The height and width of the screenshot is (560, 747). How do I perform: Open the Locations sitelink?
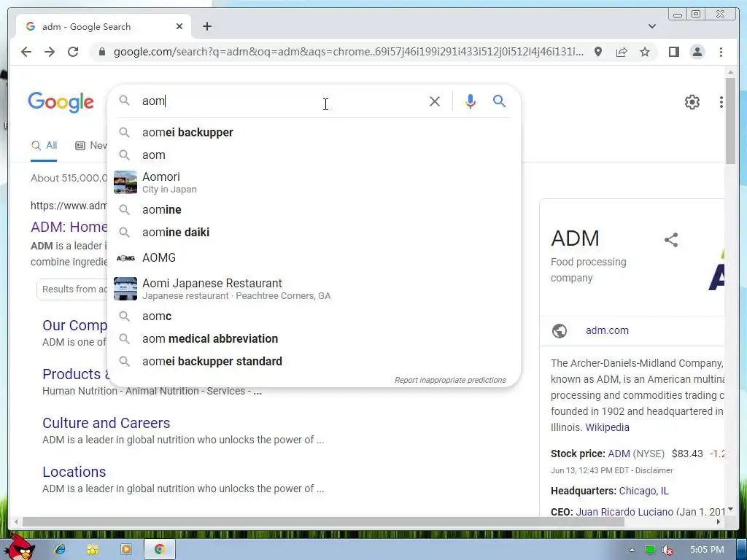click(x=74, y=472)
